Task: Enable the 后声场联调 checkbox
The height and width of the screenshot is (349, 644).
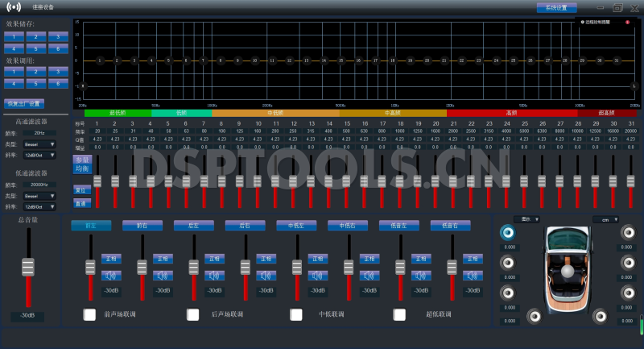Action: pos(193,314)
